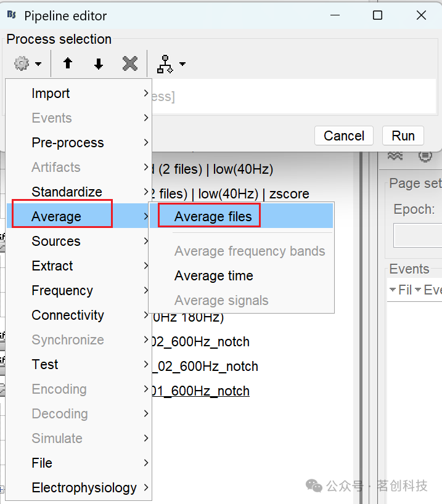
Task: Open the Test submenu
Action: [79, 365]
